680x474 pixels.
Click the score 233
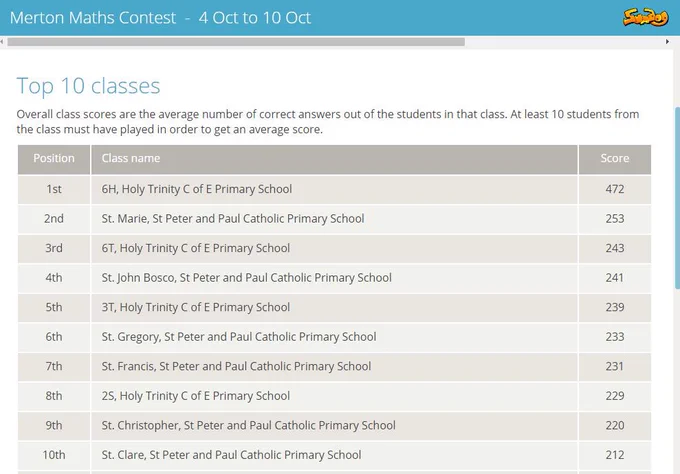615,337
